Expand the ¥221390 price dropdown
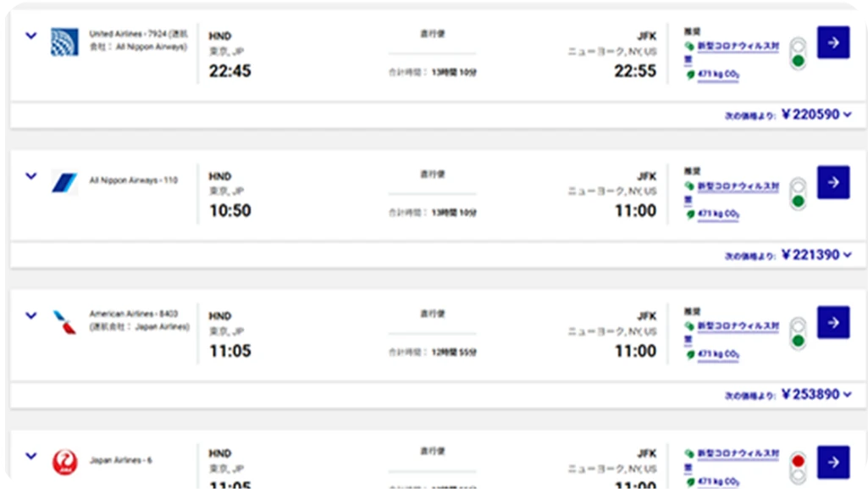Screen dimensions: 868x489 point(847,255)
